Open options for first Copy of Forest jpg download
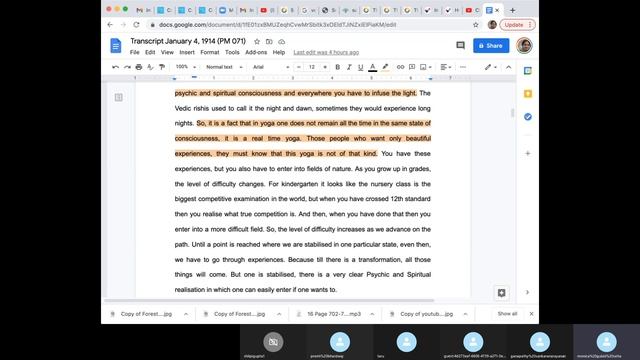 pos(186,314)
